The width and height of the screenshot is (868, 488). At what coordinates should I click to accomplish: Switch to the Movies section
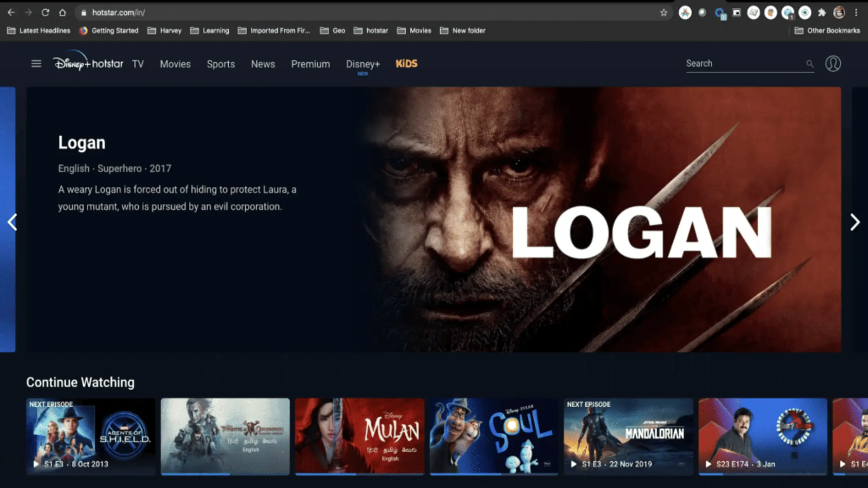pyautogui.click(x=175, y=64)
